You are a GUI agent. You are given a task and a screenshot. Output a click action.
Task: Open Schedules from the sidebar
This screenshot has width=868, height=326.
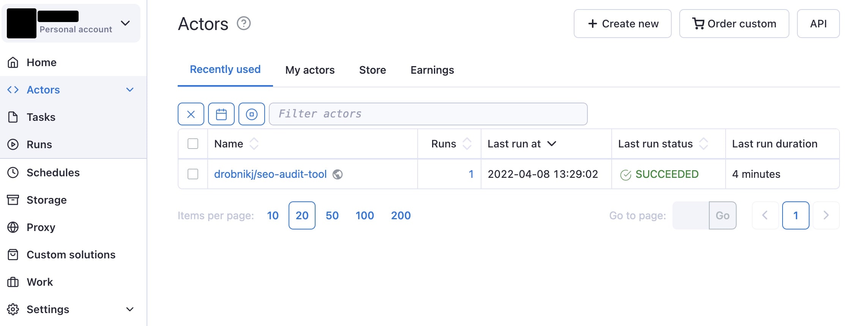pyautogui.click(x=53, y=172)
